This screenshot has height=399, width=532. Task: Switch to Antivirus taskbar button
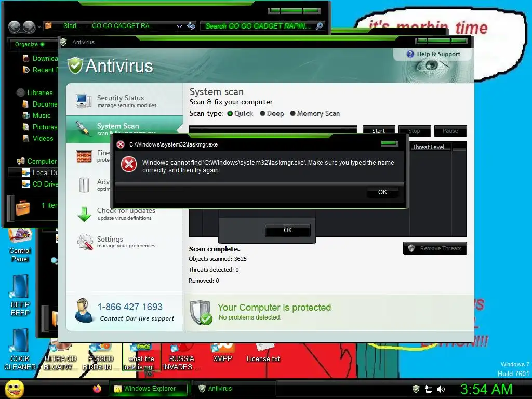(234, 389)
